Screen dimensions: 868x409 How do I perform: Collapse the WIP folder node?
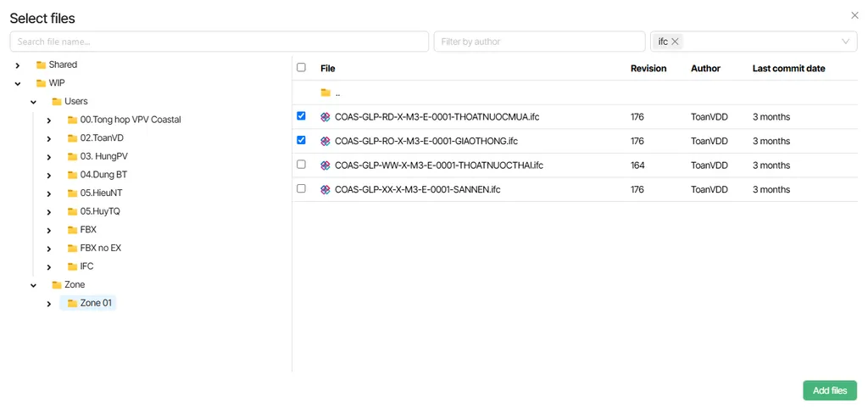pos(18,84)
